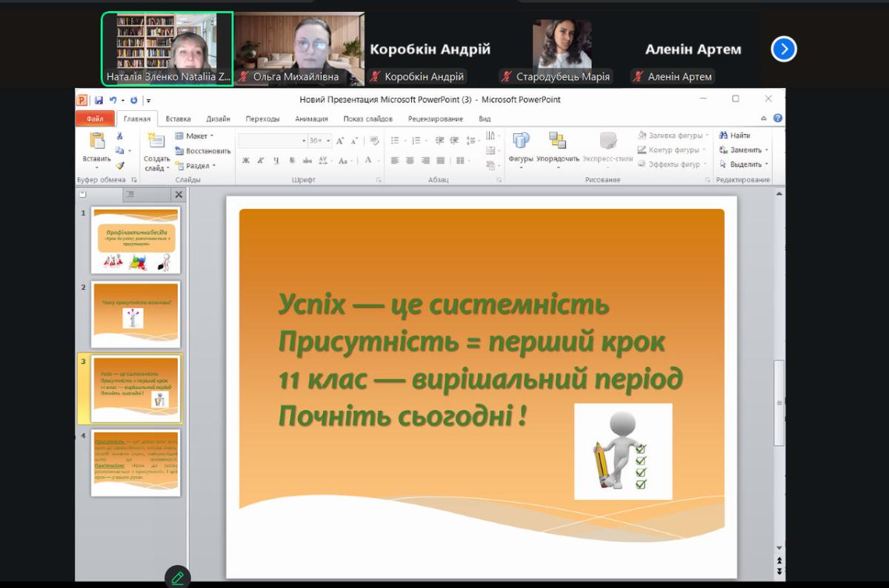Screen dimensions: 889x588
Task: Toggle underline formatting (Ч)
Action: [x=276, y=161]
